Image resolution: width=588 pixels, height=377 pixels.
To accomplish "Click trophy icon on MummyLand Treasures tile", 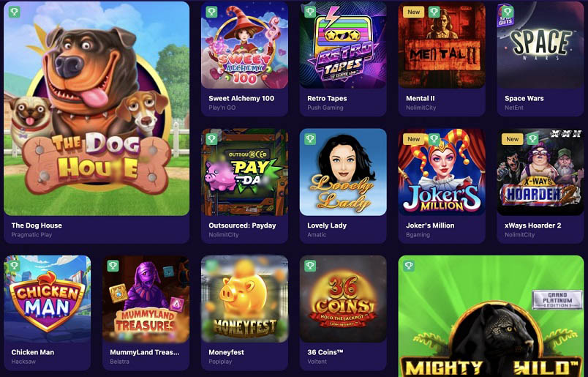I will (x=113, y=266).
